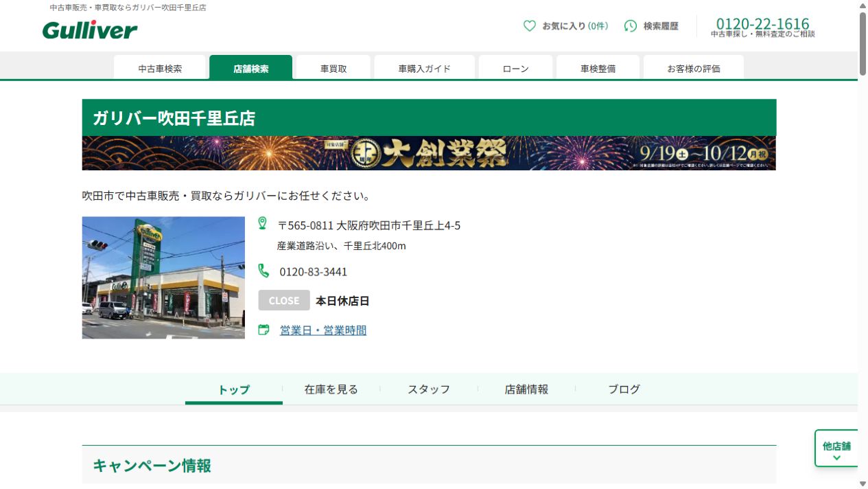The height and width of the screenshot is (489, 868).
Task: Click the 0120-22-1616 phone number
Action: pyautogui.click(x=763, y=24)
